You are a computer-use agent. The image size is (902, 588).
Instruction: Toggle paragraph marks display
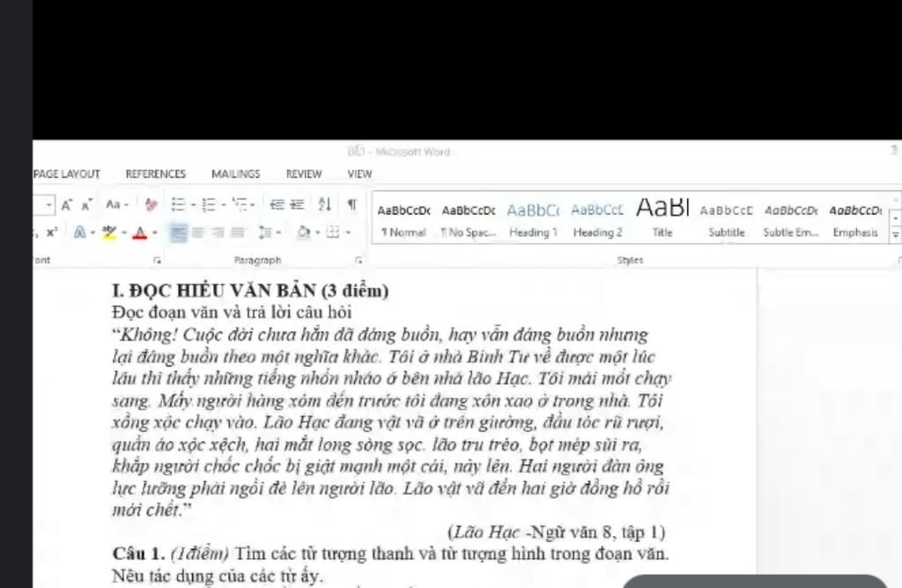(352, 204)
